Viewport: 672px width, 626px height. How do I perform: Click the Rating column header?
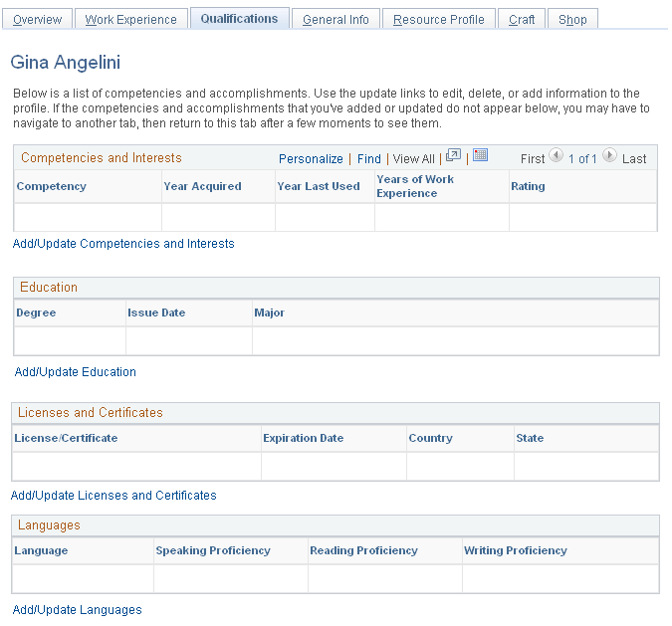pyautogui.click(x=528, y=186)
